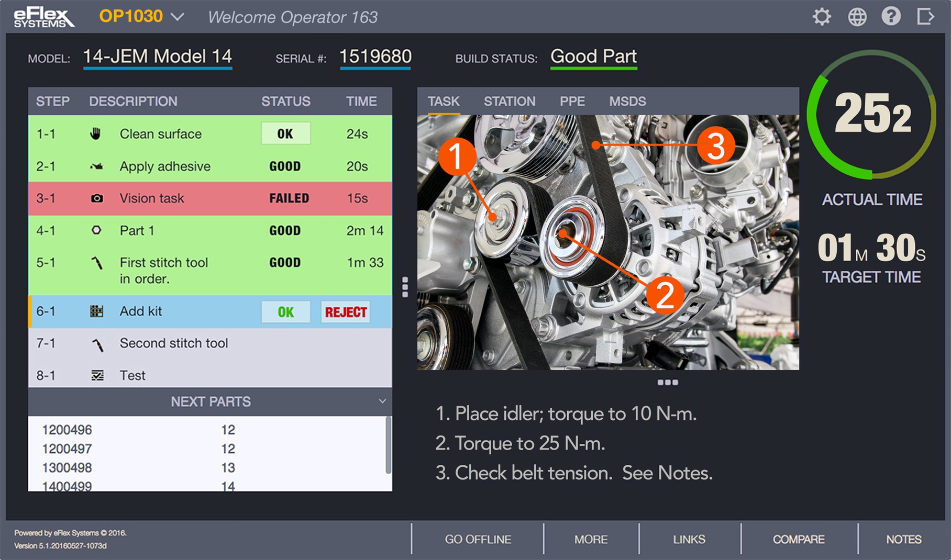Click the hand icon beside Clean surface
Viewport: 951px width, 560px height.
[x=95, y=134]
